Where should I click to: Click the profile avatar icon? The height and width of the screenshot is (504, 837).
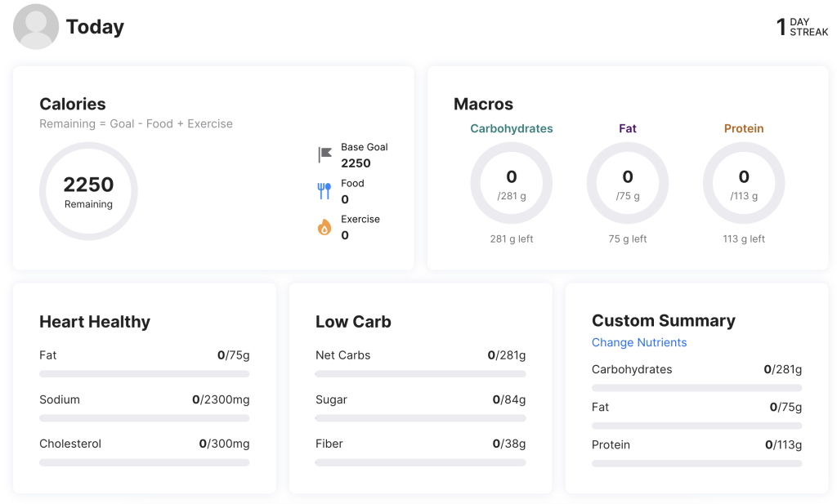(36, 27)
